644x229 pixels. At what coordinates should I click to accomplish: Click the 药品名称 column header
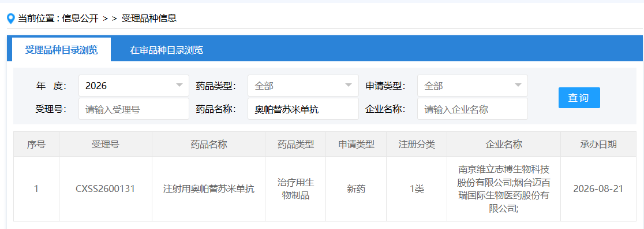(209, 144)
